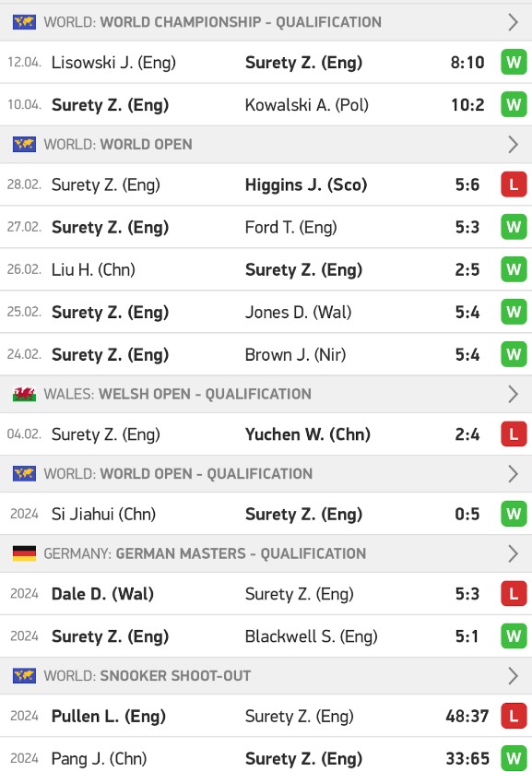The height and width of the screenshot is (772, 532).
Task: Expand Welsh Open Qualification via chevron
Action: (513, 394)
